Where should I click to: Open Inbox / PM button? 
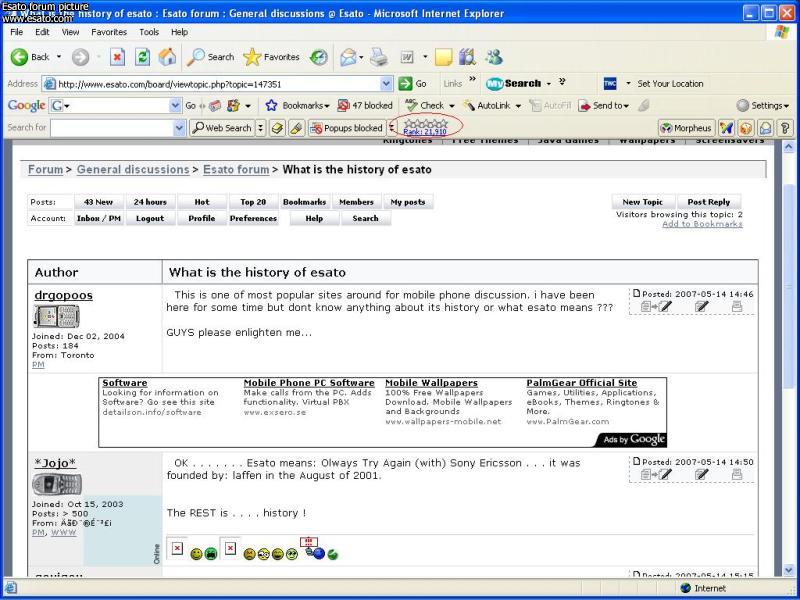point(98,218)
